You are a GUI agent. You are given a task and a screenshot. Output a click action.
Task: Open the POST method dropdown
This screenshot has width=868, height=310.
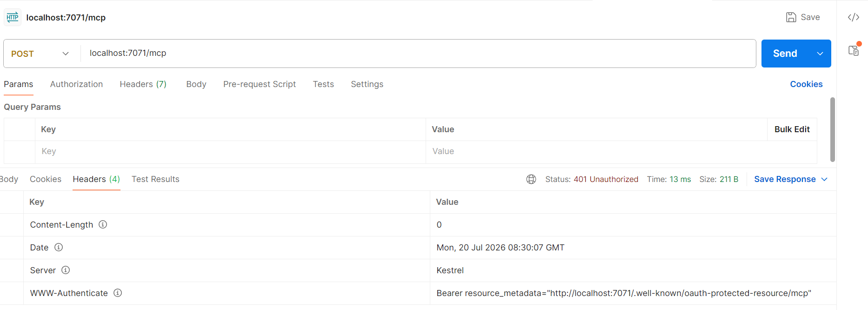click(40, 54)
